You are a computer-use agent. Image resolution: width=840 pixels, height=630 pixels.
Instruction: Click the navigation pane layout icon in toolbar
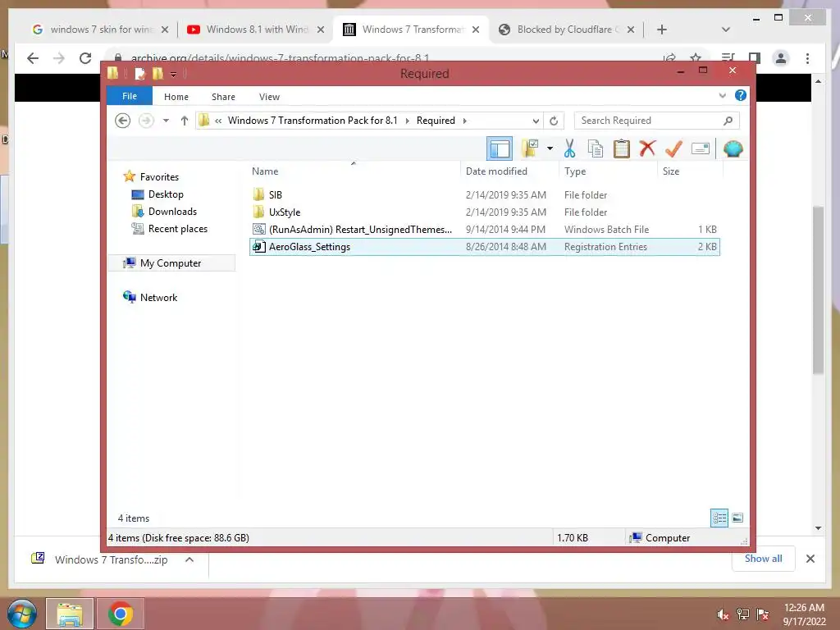pyautogui.click(x=500, y=149)
